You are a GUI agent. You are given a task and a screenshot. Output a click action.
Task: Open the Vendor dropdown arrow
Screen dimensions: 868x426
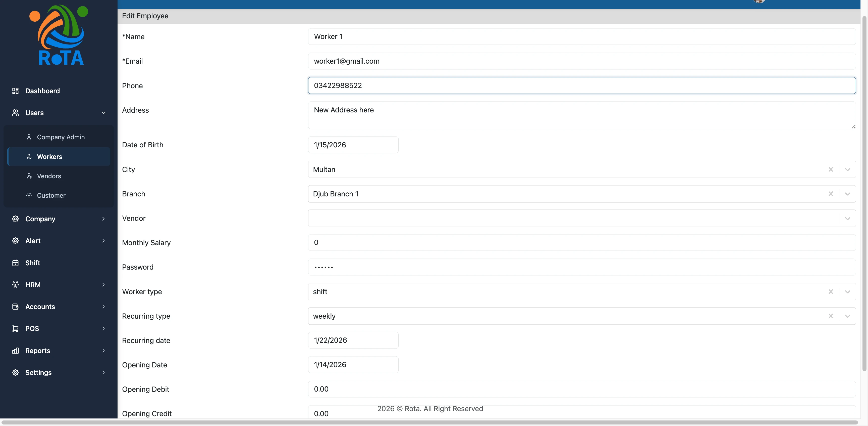click(x=847, y=219)
